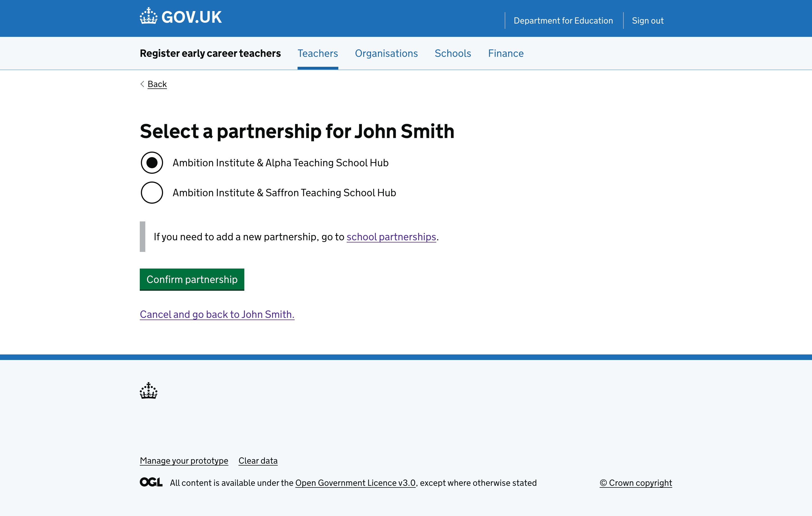The image size is (812, 516).
Task: Switch to the Organisations tab
Action: pyautogui.click(x=386, y=53)
